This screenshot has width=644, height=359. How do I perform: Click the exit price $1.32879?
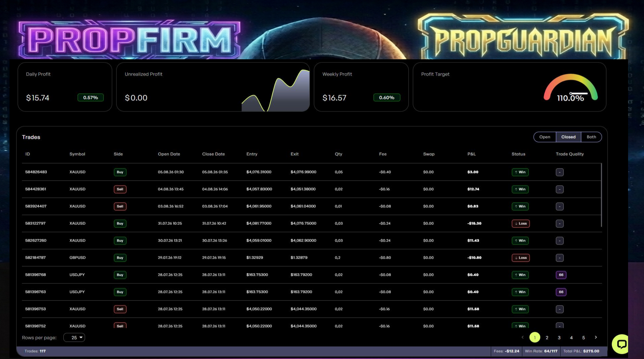[x=299, y=258]
